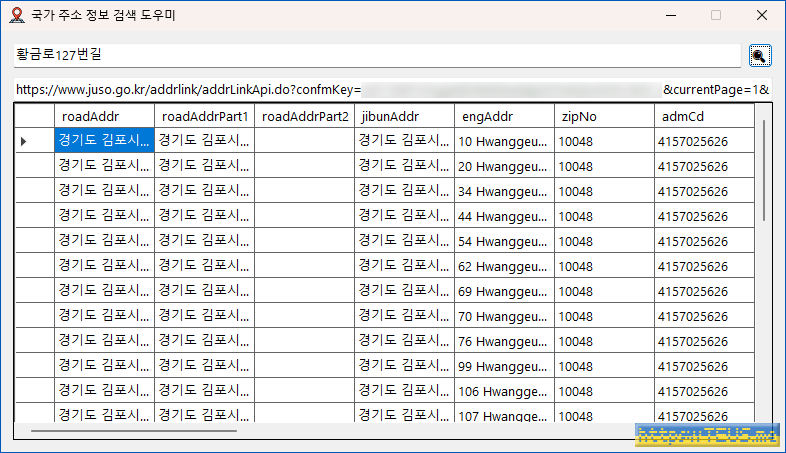The image size is (786, 453).
Task: Click the roadAddrPart1 column header
Action: [204, 116]
